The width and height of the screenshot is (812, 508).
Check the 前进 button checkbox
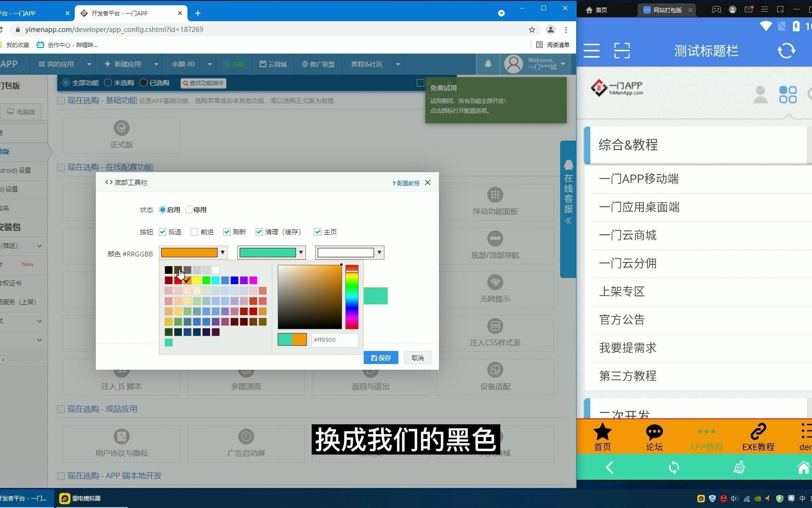[195, 232]
